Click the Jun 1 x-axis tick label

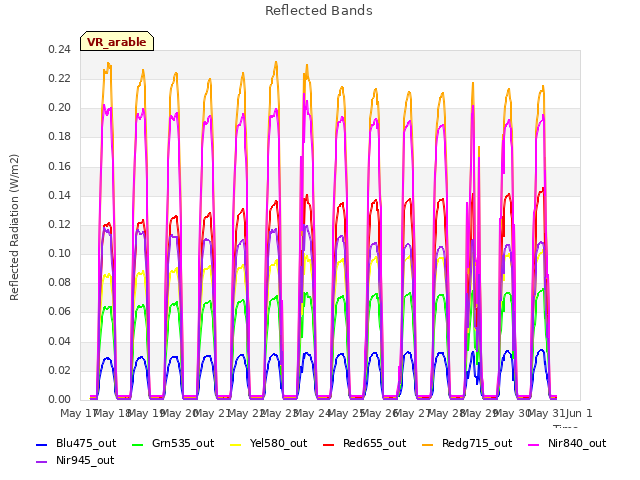pos(579,413)
